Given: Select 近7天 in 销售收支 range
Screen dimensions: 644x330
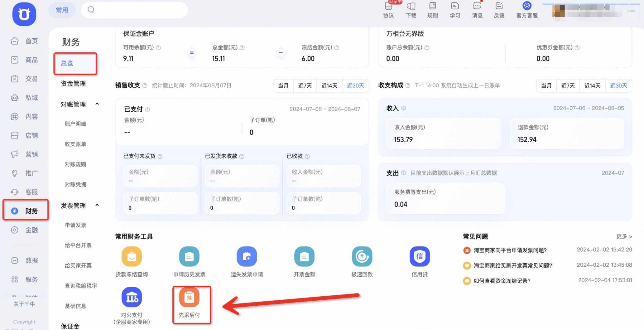Looking at the screenshot, I should tap(305, 85).
